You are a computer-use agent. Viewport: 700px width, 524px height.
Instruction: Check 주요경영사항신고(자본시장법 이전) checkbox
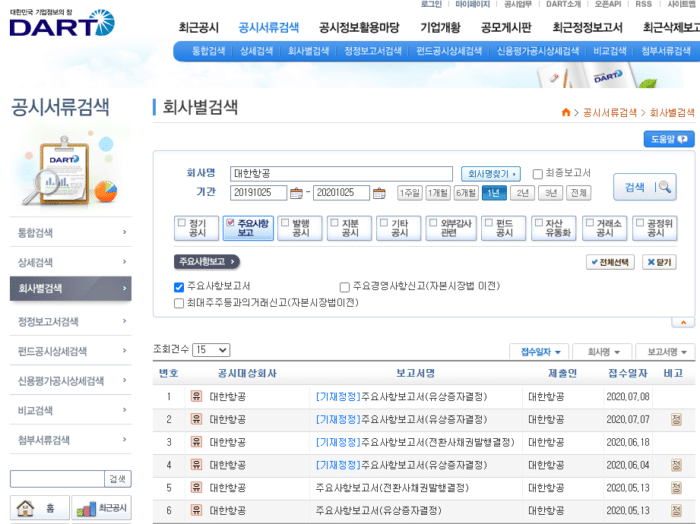pos(344,287)
